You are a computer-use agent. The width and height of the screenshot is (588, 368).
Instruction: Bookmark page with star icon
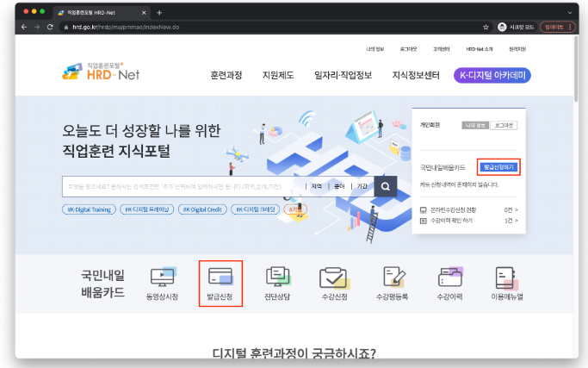tap(486, 27)
